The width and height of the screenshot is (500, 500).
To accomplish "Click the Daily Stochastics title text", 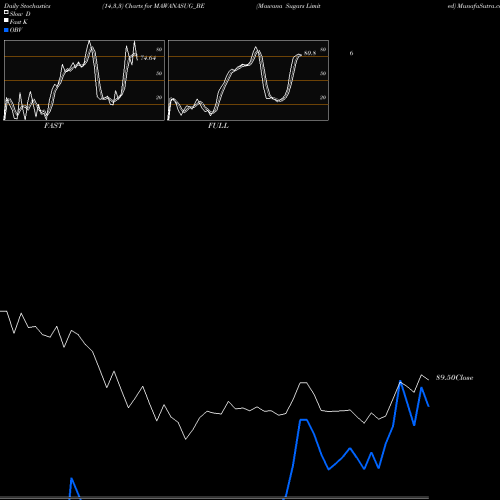I will 27,6.
